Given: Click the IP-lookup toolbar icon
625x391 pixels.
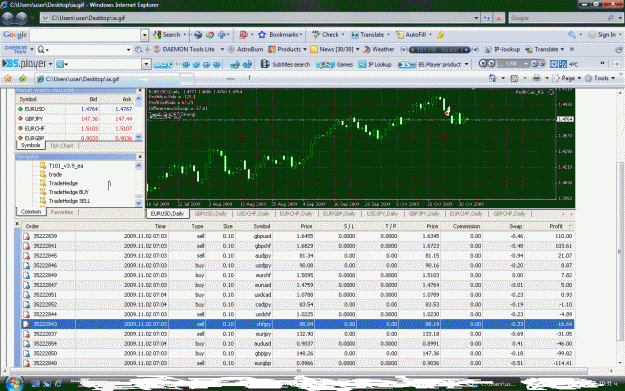Looking at the screenshot, I should click(488, 49).
